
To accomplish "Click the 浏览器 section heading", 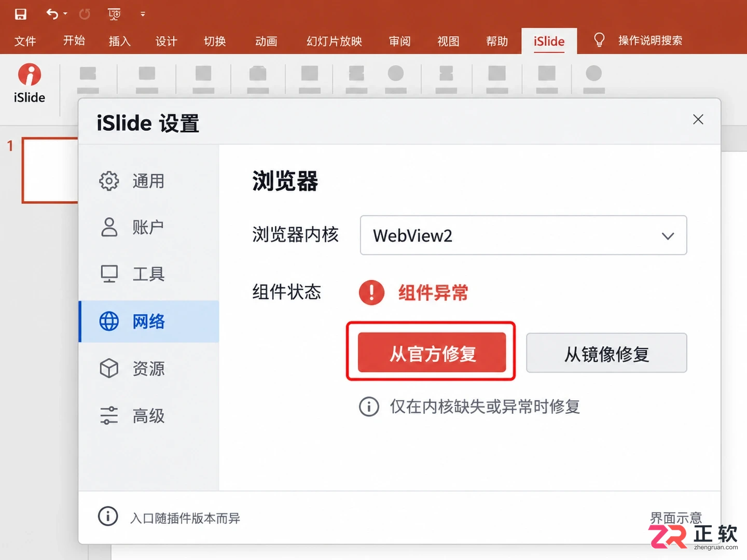I will tap(285, 181).
